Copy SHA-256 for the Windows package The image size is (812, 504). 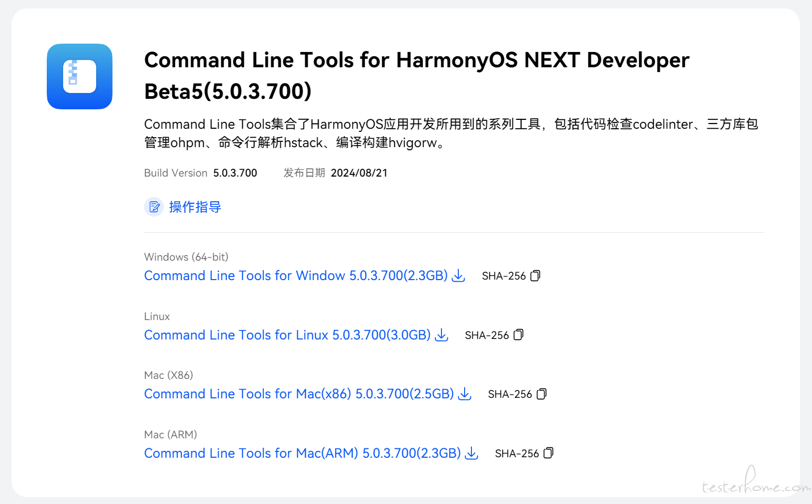click(536, 275)
